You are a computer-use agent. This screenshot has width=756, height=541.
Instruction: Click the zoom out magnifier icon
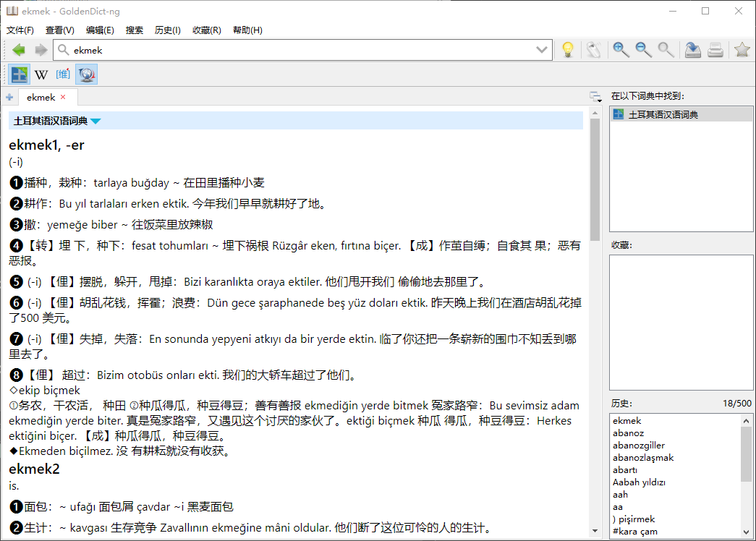pyautogui.click(x=643, y=50)
